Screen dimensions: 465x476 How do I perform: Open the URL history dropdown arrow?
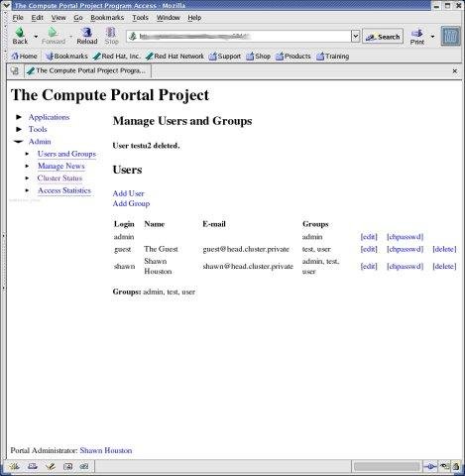click(355, 37)
